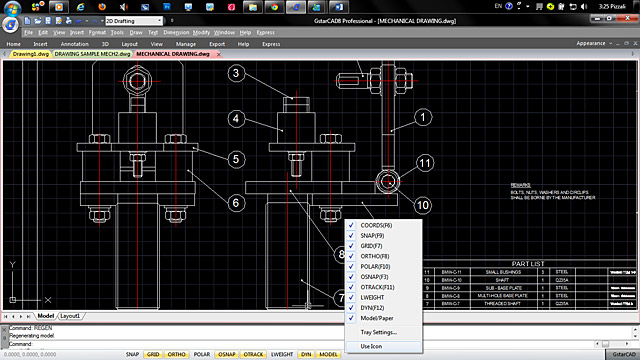Click the Save As icon in quick access toolbar

(x=58, y=21)
